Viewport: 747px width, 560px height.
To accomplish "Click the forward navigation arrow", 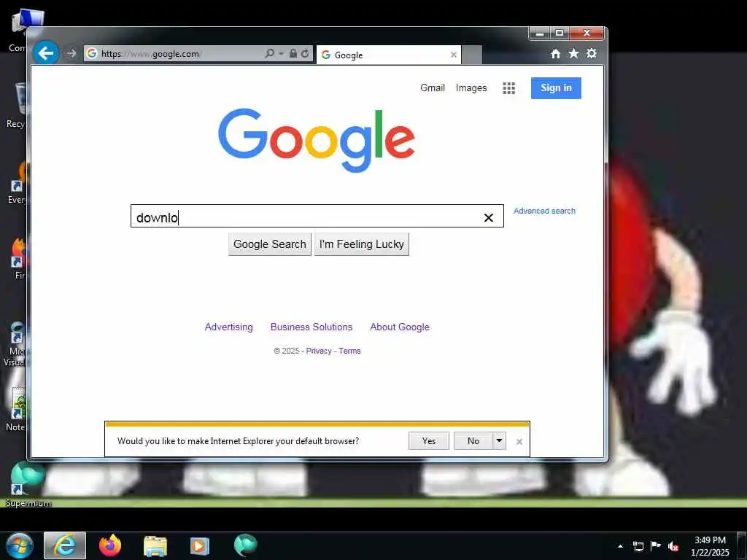I will pyautogui.click(x=71, y=53).
